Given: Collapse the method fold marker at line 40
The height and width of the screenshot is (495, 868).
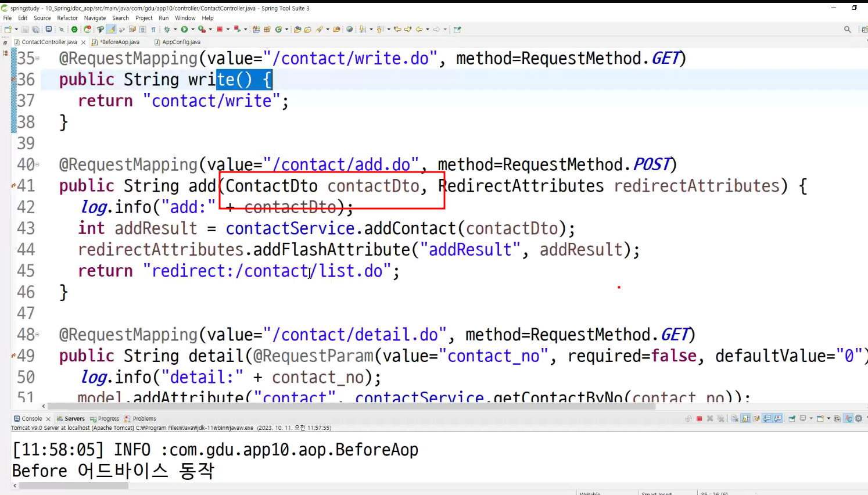Looking at the screenshot, I should [x=38, y=165].
